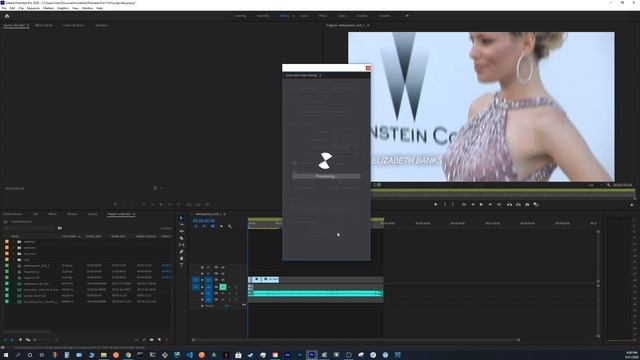640x360 pixels.
Task: Open the Sequence menu
Action: point(33,8)
